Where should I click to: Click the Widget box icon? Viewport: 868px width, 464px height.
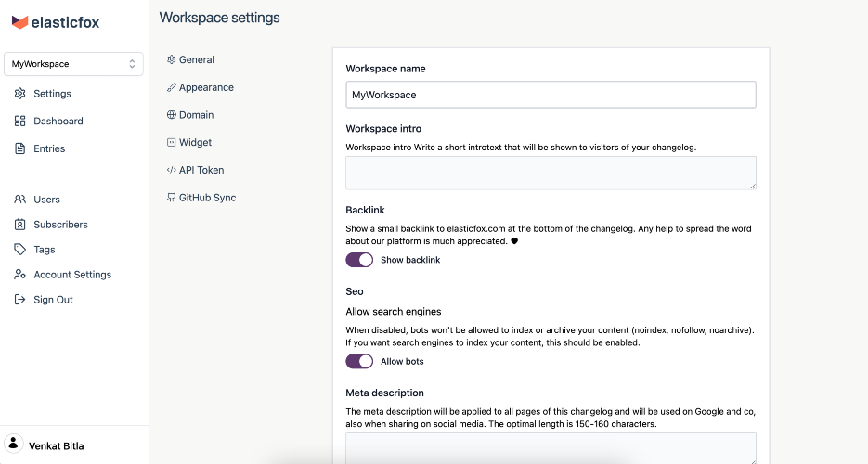[171, 142]
